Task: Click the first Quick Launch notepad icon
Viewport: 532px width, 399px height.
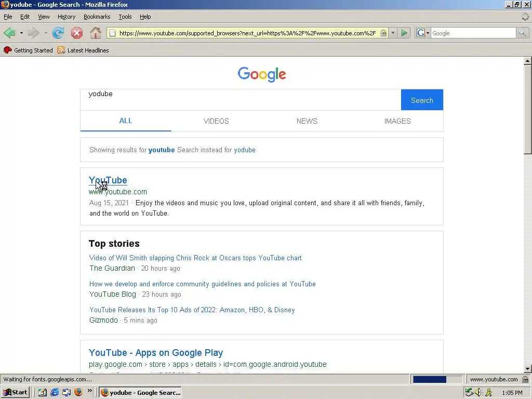Action: 43,393
